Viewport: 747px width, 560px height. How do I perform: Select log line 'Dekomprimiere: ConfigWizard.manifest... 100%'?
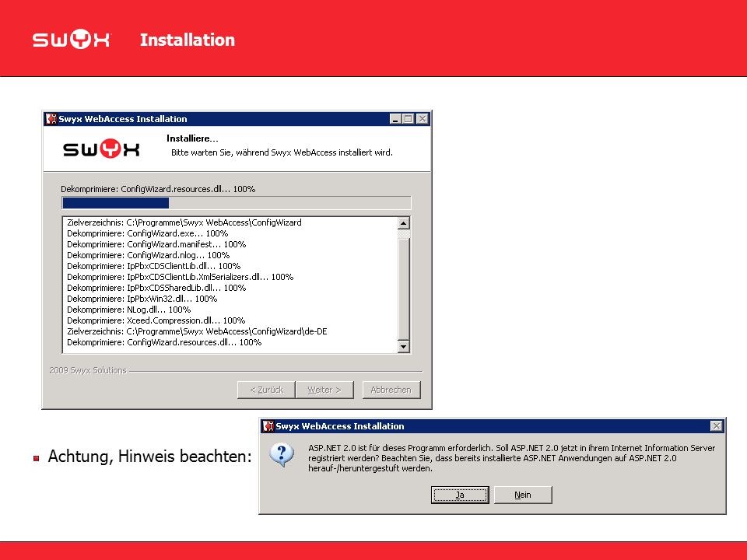tap(156, 244)
